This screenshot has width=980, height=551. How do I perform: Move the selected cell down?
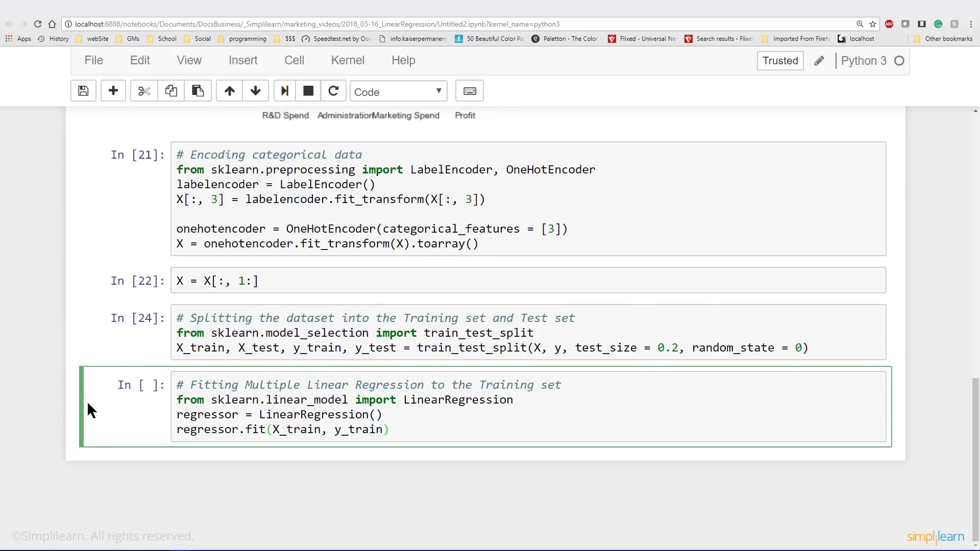(256, 91)
